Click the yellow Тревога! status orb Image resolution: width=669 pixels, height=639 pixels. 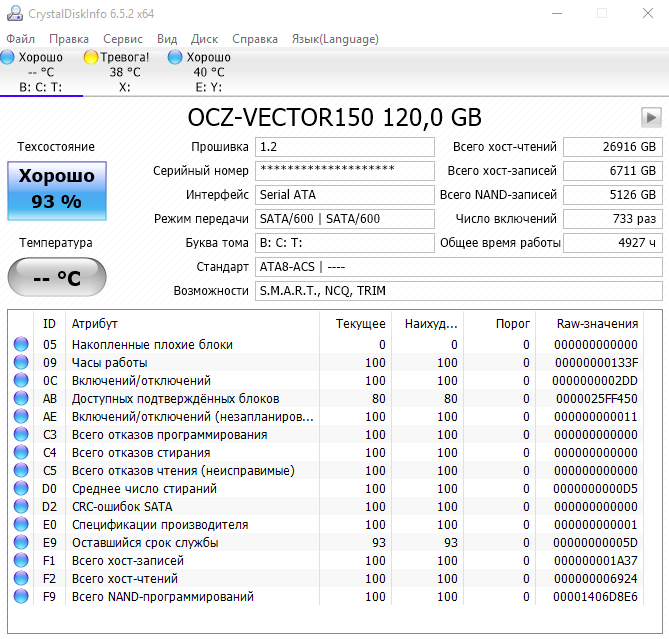pyautogui.click(x=91, y=57)
